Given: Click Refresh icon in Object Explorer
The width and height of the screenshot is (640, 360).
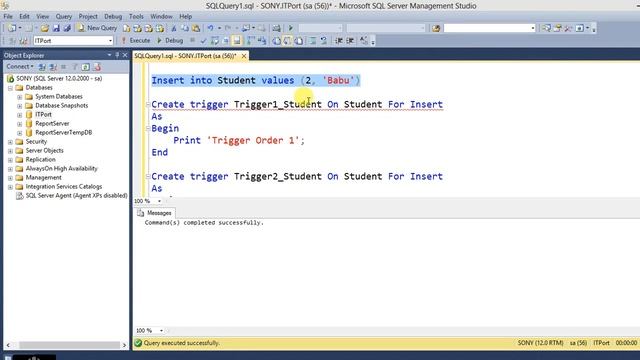Looking at the screenshot, I should pyautogui.click(x=85, y=67).
